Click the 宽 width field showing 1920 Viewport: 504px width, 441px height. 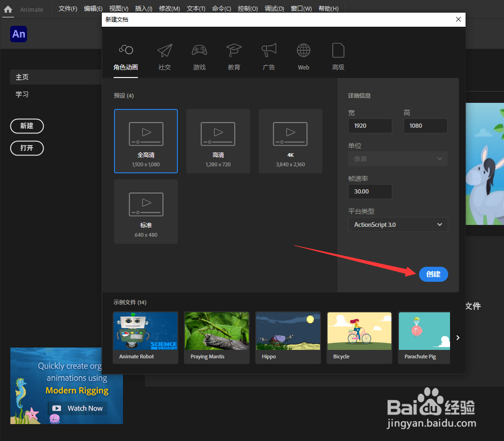[x=370, y=126]
